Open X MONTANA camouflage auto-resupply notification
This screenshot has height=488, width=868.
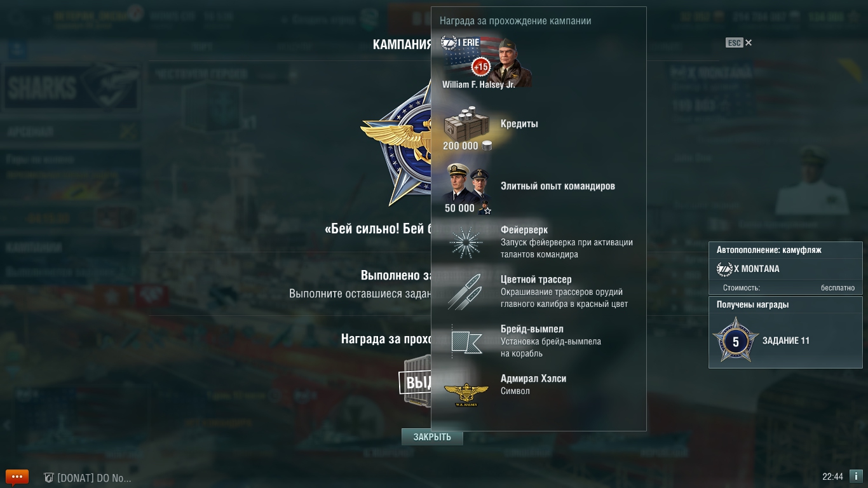(x=785, y=269)
